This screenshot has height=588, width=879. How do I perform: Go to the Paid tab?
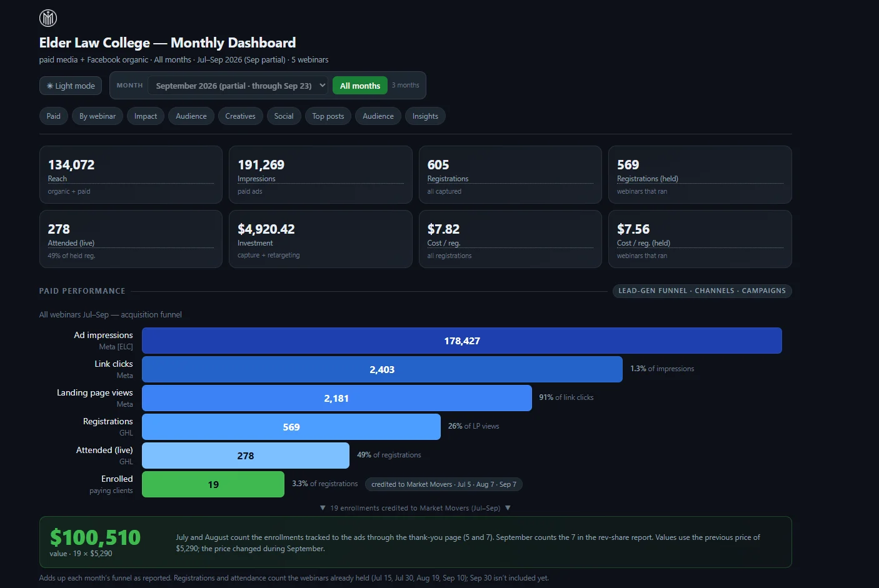coord(54,116)
